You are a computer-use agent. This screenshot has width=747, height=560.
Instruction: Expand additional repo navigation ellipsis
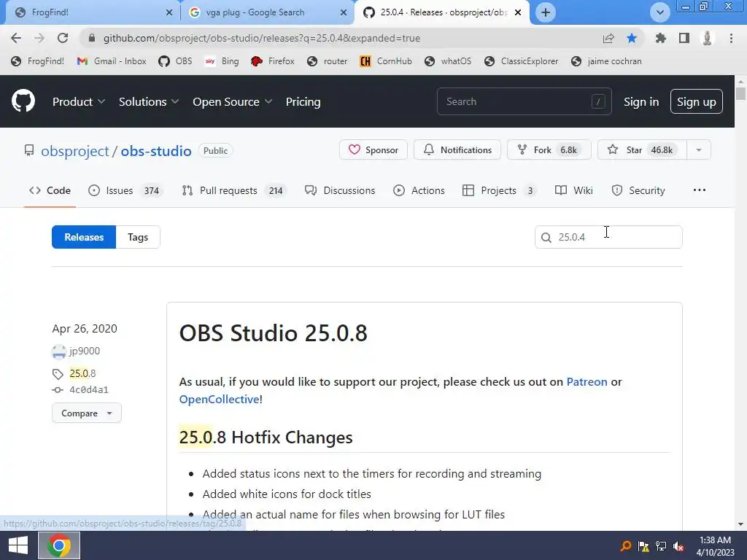pos(700,190)
